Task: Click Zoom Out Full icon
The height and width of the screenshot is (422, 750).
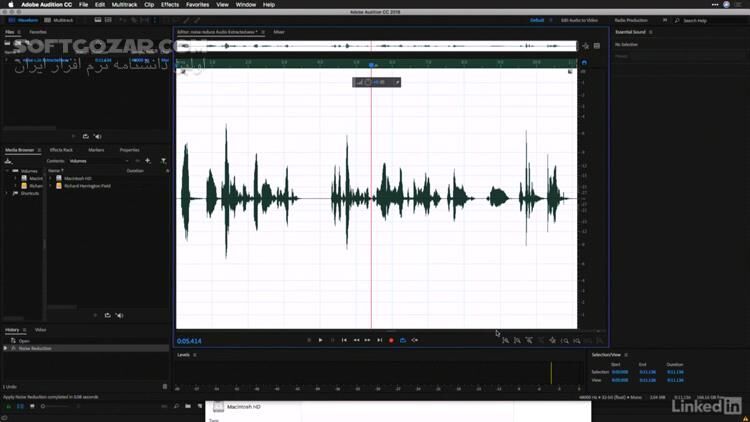Action: 552,341
